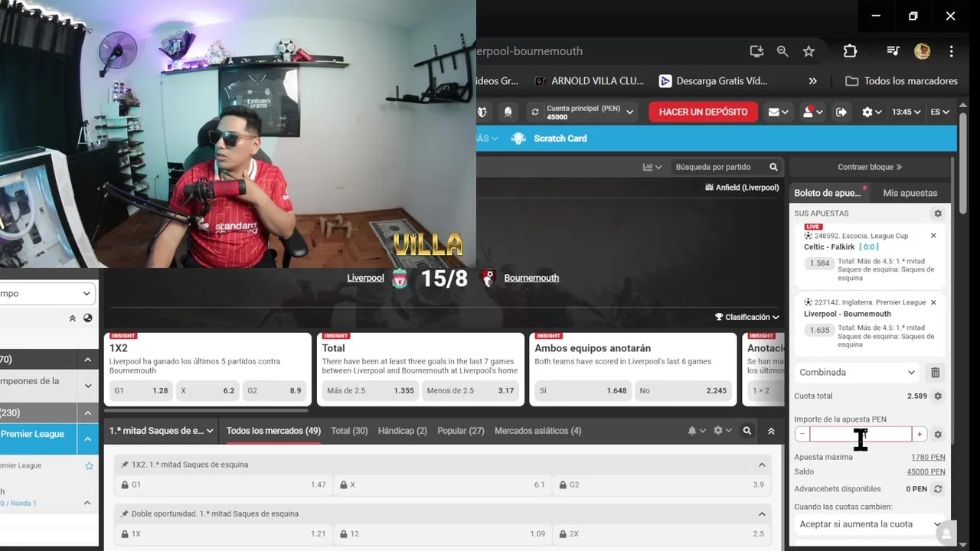Image resolution: width=980 pixels, height=551 pixels.
Task: Switch to the Mis apuestas tab
Action: (910, 193)
